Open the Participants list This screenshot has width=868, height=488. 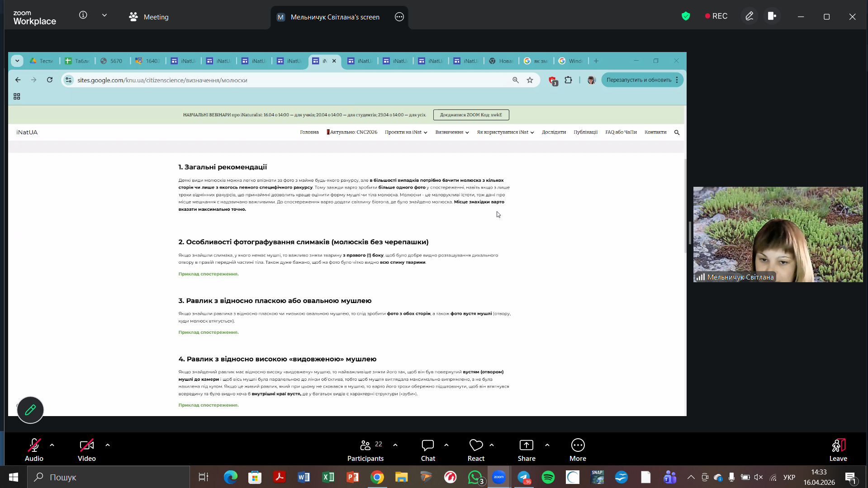[365, 450]
